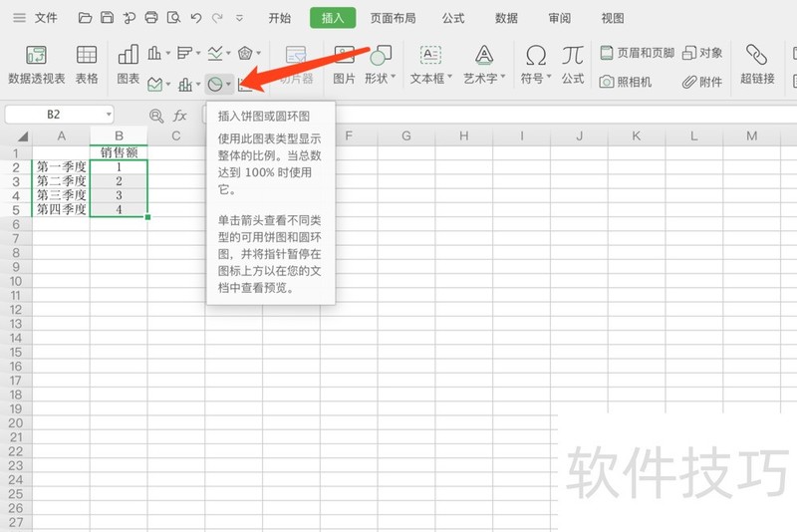This screenshot has width=797, height=532.
Task: Insert a 超链接 hyperlink
Action: tap(757, 65)
